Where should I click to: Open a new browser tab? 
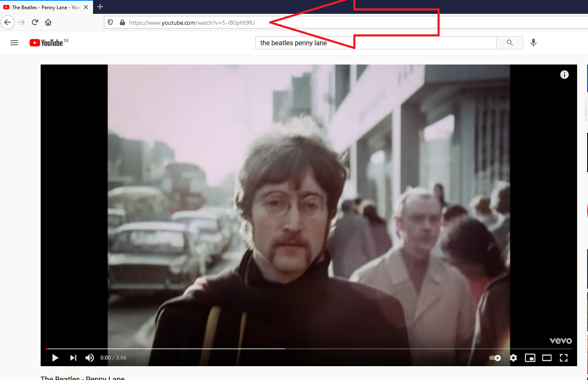[x=100, y=7]
